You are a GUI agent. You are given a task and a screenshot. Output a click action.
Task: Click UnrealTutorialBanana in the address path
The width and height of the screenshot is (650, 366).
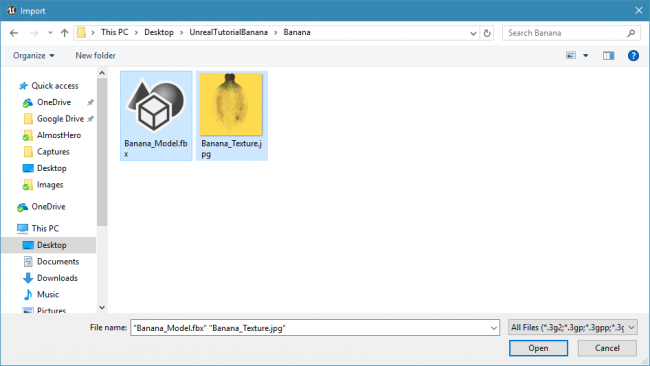click(x=228, y=32)
